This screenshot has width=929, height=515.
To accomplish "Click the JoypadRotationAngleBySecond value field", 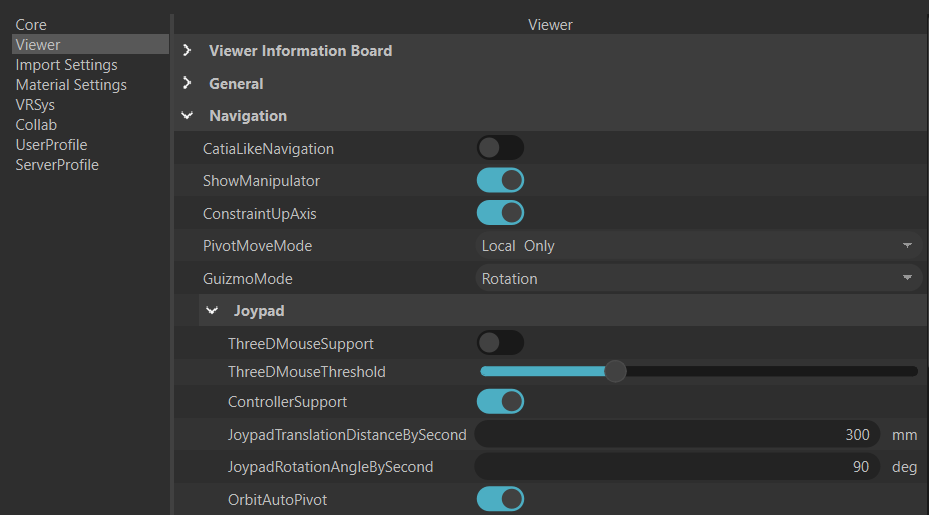I will [677, 467].
